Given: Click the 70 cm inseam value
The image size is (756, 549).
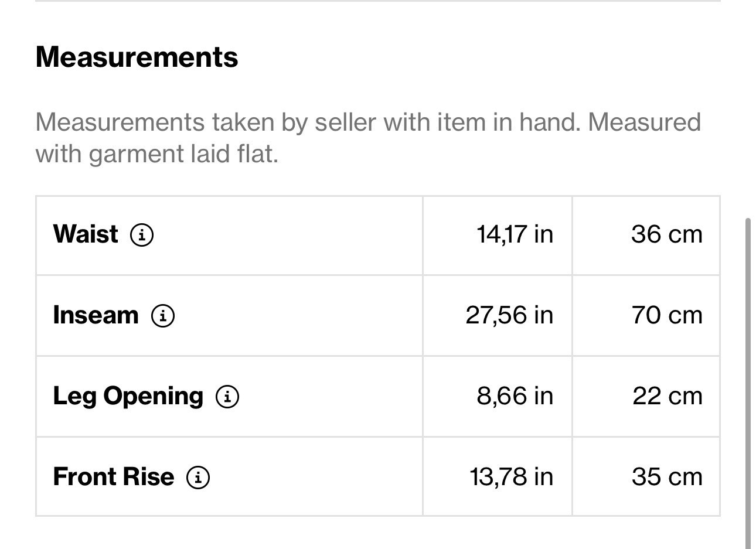Looking at the screenshot, I should tap(667, 315).
